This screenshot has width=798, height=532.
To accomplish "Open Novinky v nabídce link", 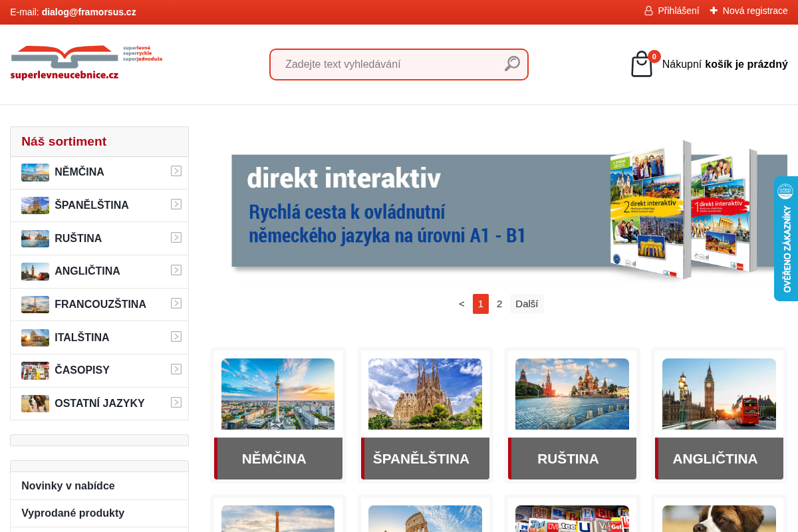I will (68, 486).
